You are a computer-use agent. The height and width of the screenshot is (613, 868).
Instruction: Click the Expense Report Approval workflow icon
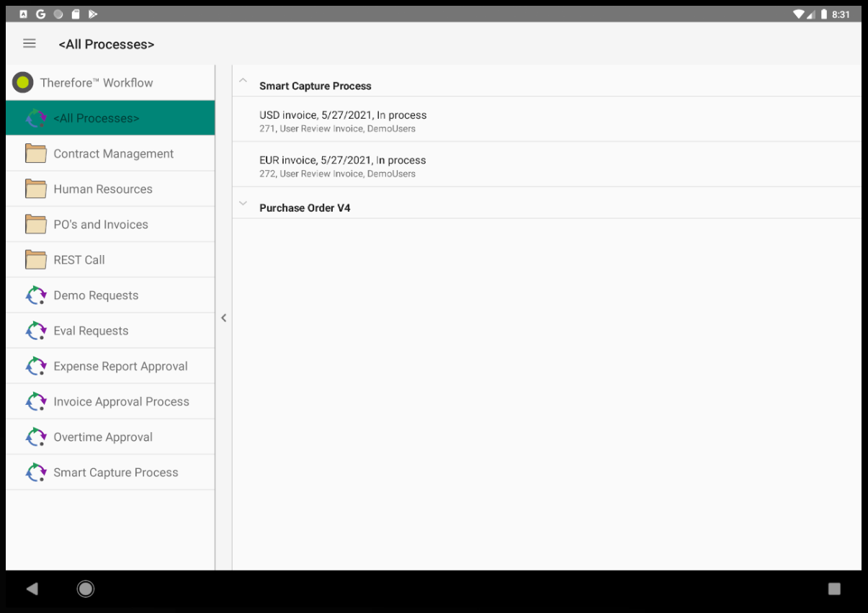pos(36,365)
